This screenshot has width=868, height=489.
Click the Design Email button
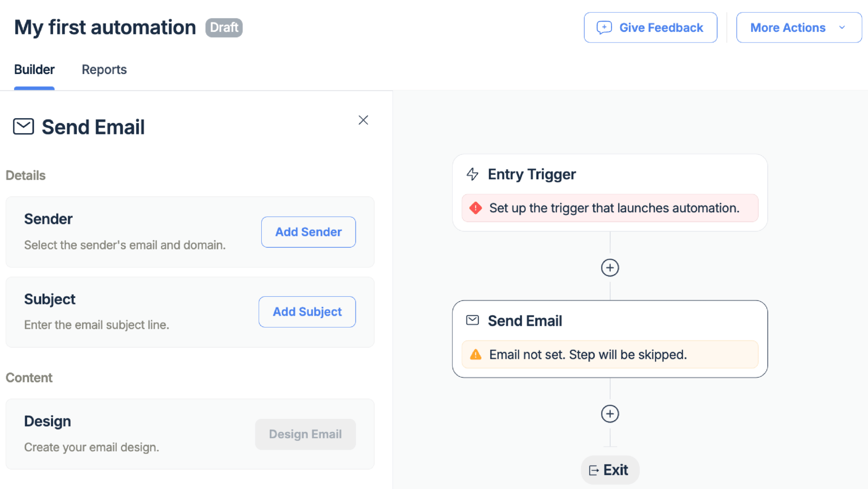pos(305,434)
